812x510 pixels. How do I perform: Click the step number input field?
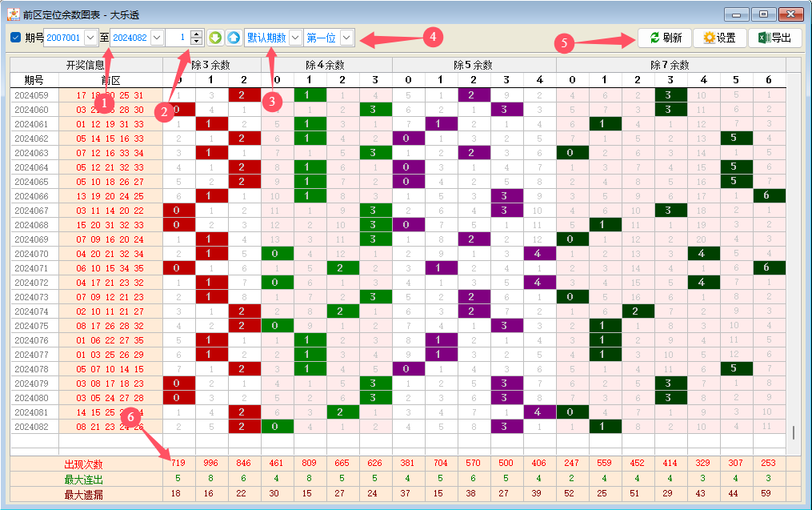[x=177, y=38]
